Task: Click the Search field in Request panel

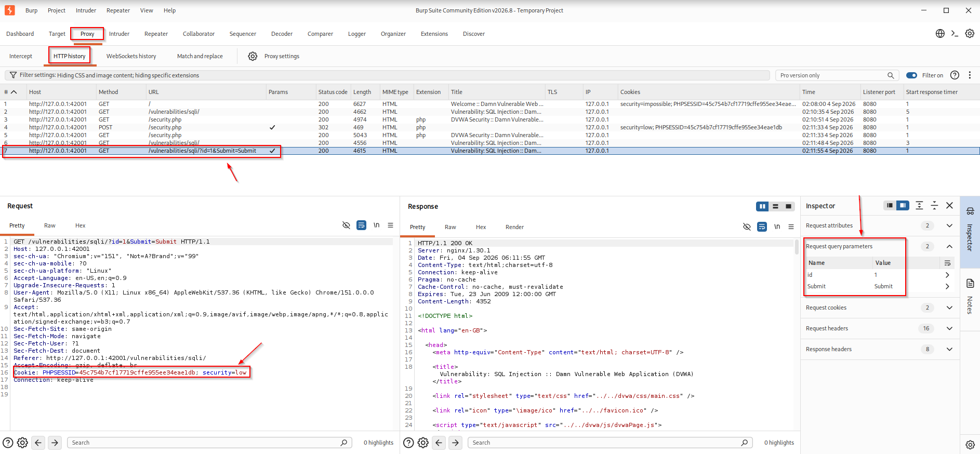Action: (x=209, y=443)
